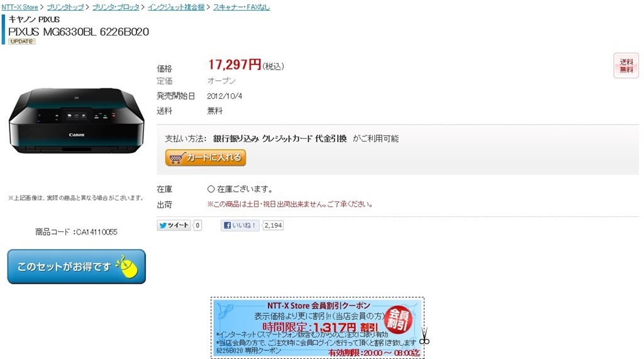Click the red 会員割引 stamp on coupon
The height and width of the screenshot is (359, 644).
pyautogui.click(x=398, y=319)
